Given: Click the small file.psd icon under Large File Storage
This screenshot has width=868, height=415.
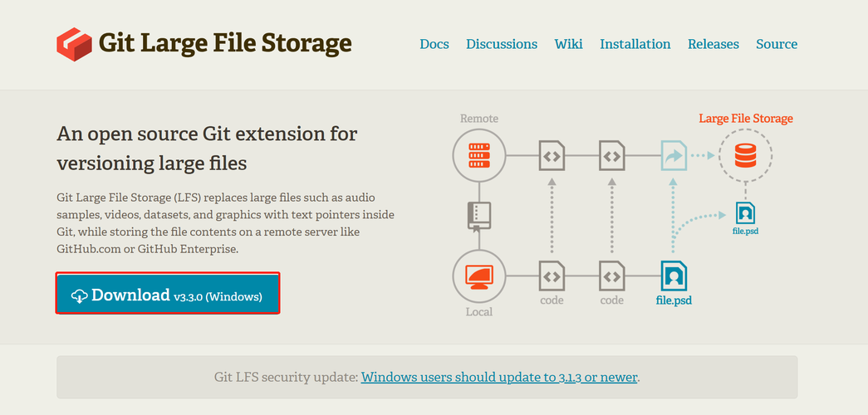Looking at the screenshot, I should tap(745, 213).
